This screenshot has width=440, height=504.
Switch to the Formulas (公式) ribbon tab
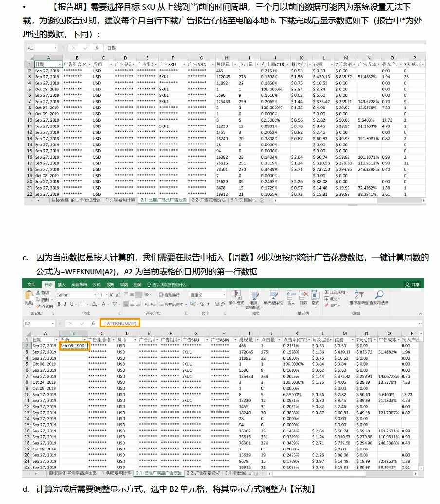click(96, 285)
